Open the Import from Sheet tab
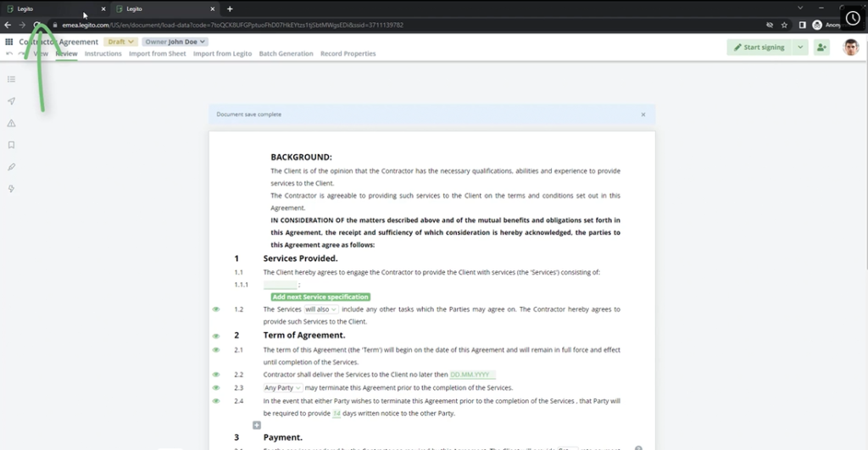 (x=157, y=53)
